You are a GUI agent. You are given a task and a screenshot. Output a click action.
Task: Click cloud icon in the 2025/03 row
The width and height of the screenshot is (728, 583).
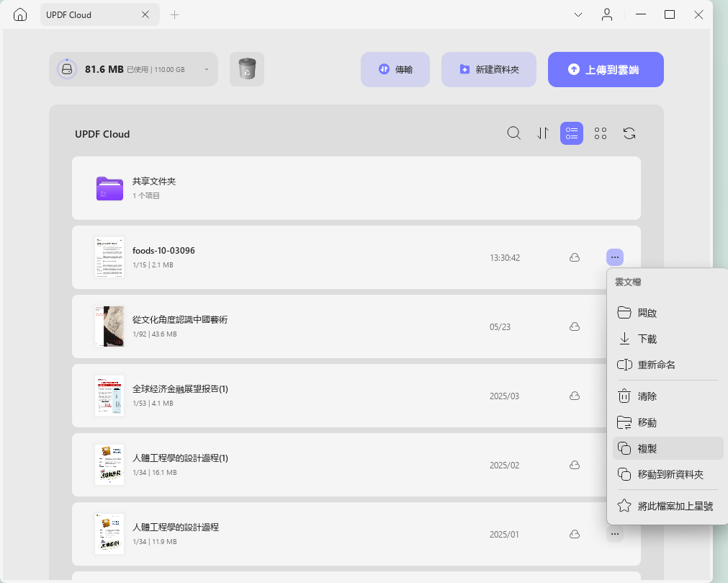(x=575, y=396)
